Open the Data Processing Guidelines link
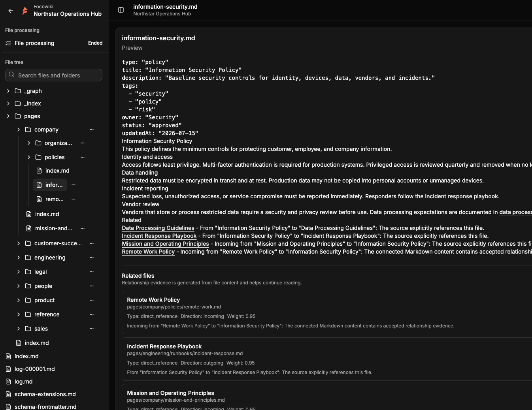This screenshot has height=410, width=532. 158,228
